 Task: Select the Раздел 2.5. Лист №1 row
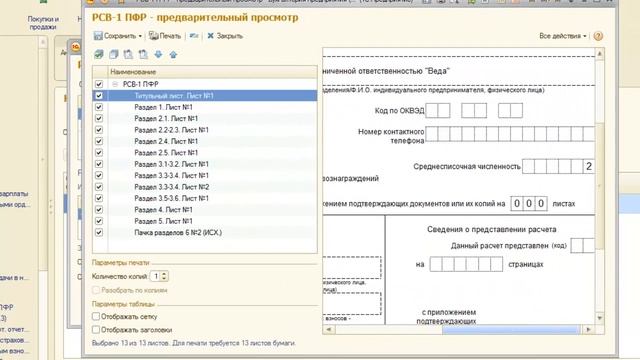tap(205, 153)
